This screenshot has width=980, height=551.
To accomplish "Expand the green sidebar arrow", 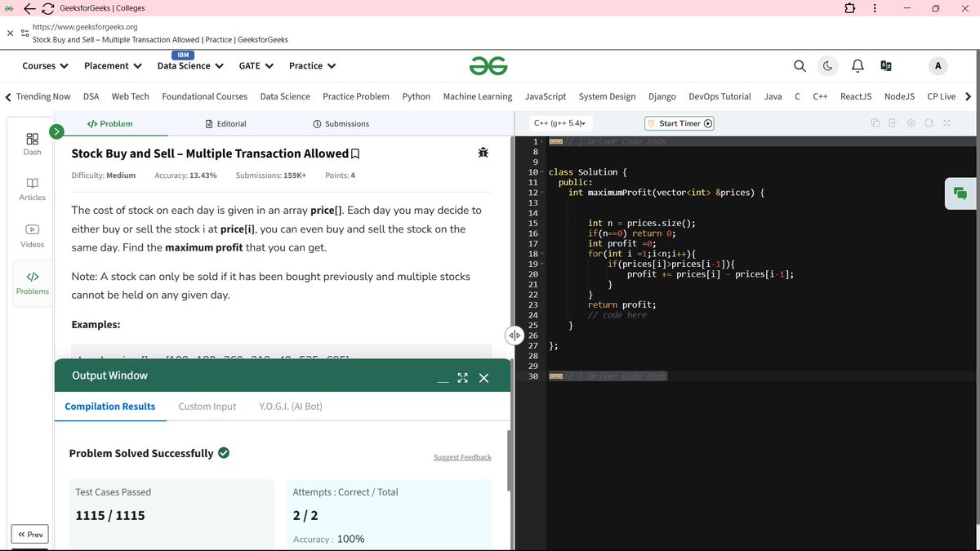I will 56,131.
